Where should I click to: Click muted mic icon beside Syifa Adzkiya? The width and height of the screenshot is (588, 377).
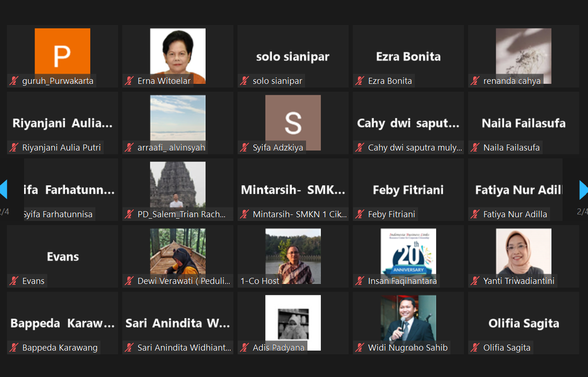coord(244,148)
